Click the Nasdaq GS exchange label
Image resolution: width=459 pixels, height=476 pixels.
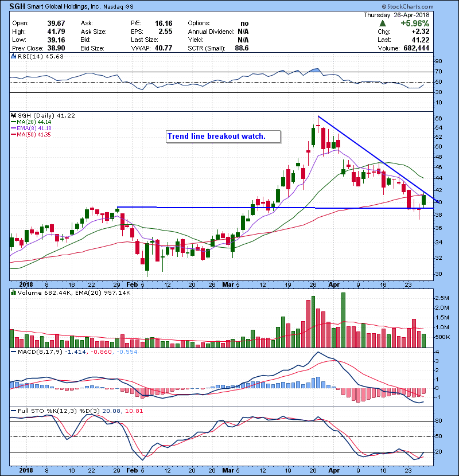coord(118,6)
